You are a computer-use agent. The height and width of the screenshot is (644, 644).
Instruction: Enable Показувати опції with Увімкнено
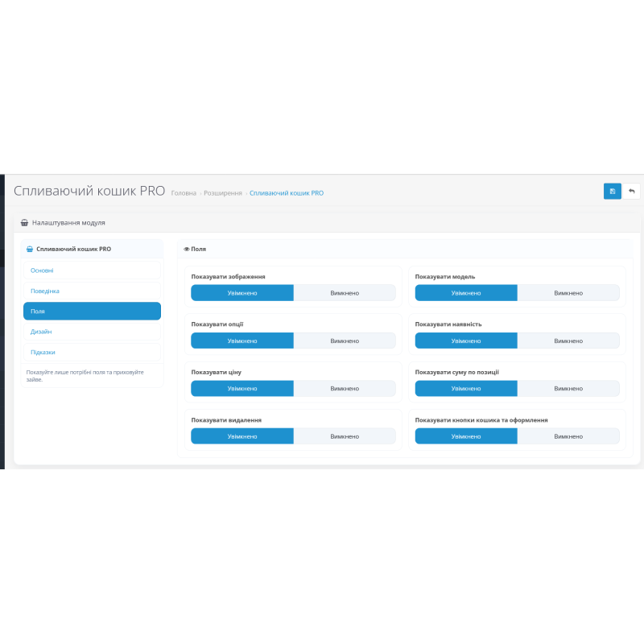tap(242, 341)
